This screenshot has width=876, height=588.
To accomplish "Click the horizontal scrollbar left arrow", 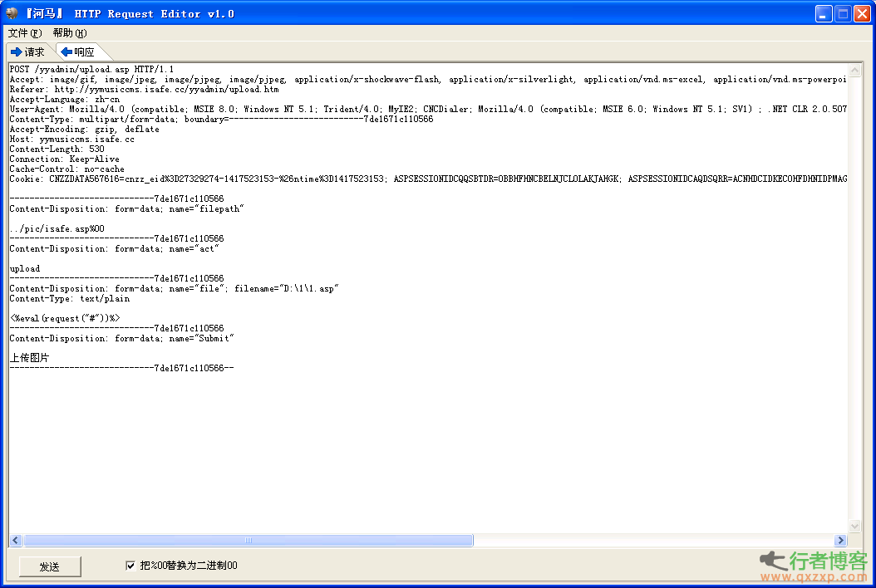I will coord(16,540).
